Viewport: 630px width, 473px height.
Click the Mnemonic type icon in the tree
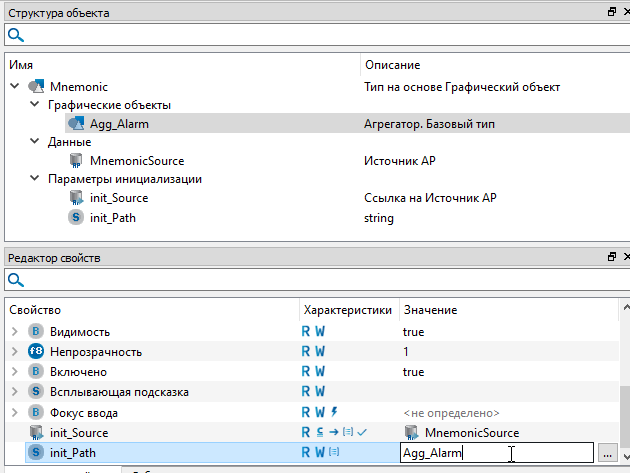36,87
